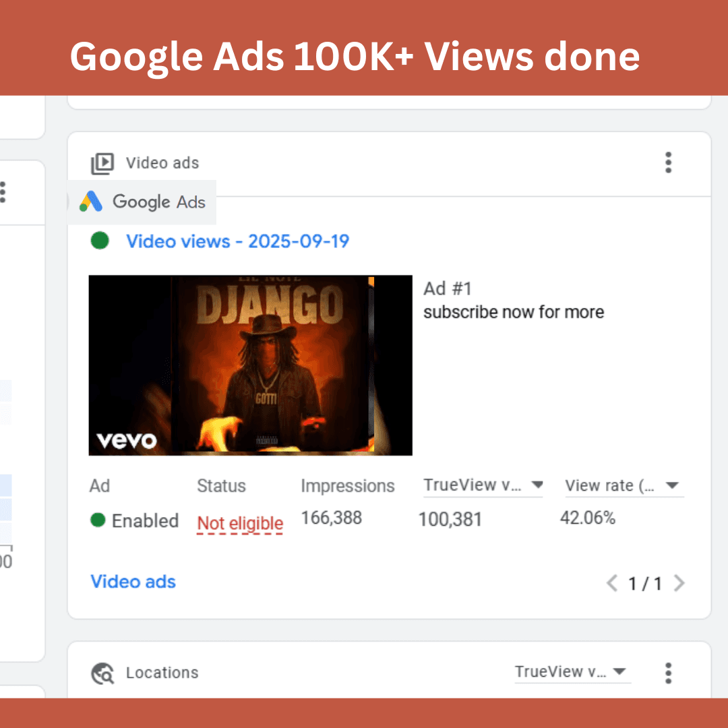The width and height of the screenshot is (728, 728).
Task: Click the Video ads playlist icon
Action: click(x=102, y=163)
